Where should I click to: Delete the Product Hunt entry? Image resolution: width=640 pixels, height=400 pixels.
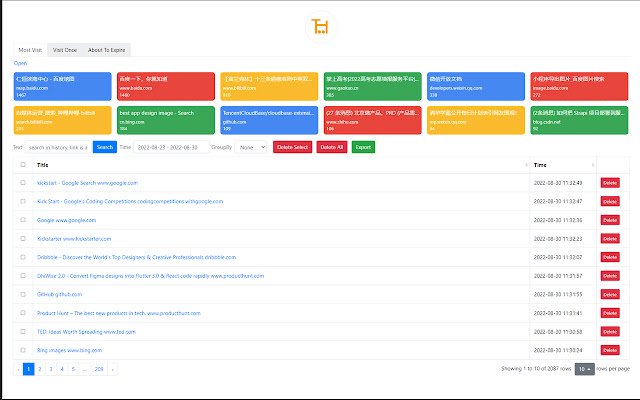coord(610,313)
